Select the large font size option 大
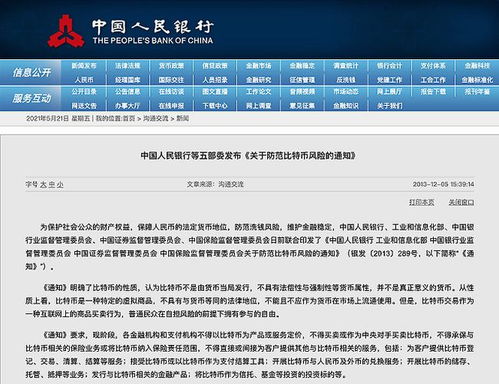 click(x=43, y=185)
